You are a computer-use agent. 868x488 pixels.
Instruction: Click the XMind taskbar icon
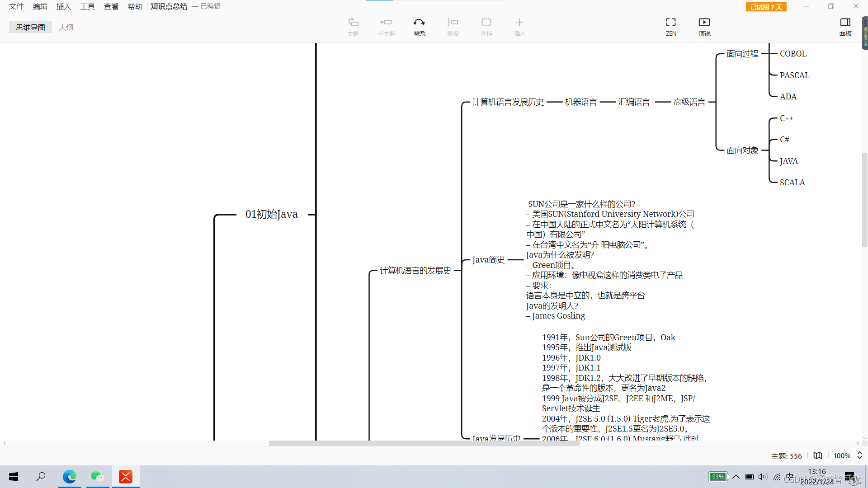tap(126, 477)
